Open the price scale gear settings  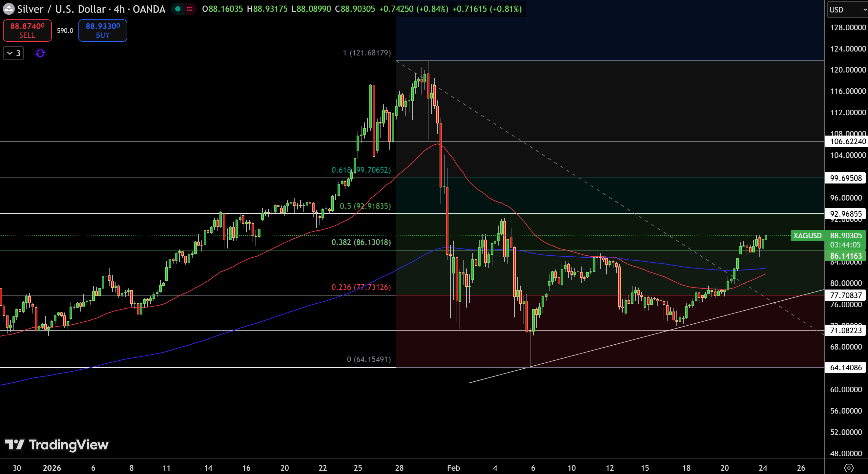pos(849,468)
